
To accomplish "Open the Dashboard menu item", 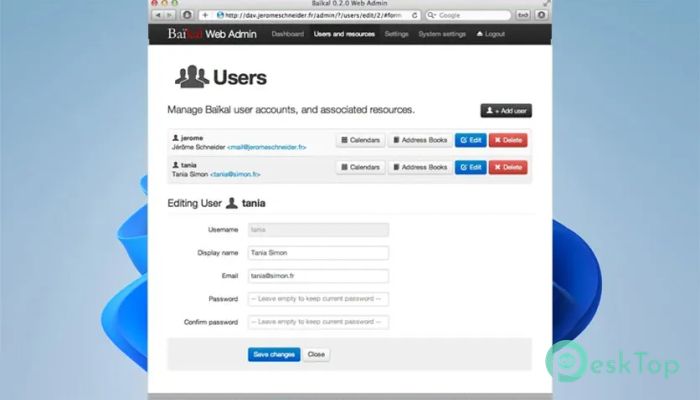I will 288,34.
